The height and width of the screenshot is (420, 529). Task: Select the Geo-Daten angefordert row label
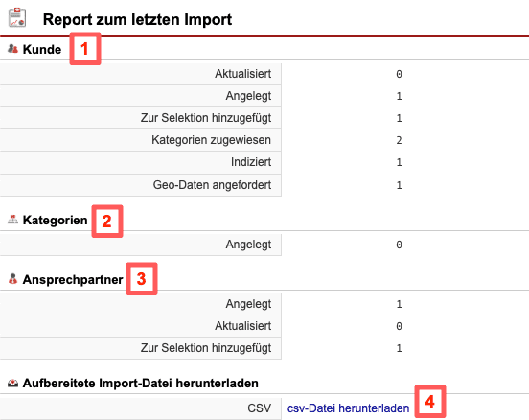[x=212, y=185]
